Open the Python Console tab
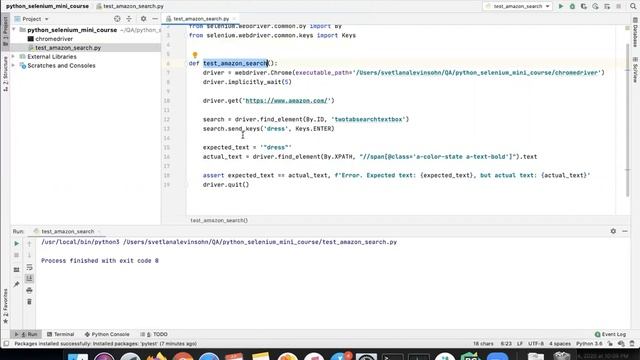Image resolution: width=640 pixels, height=360 pixels. tap(107, 334)
